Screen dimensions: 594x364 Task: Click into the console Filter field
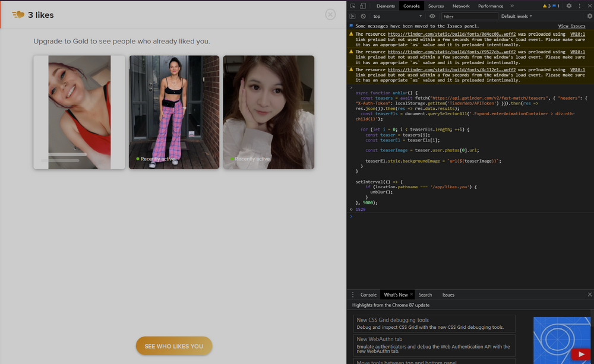click(469, 17)
